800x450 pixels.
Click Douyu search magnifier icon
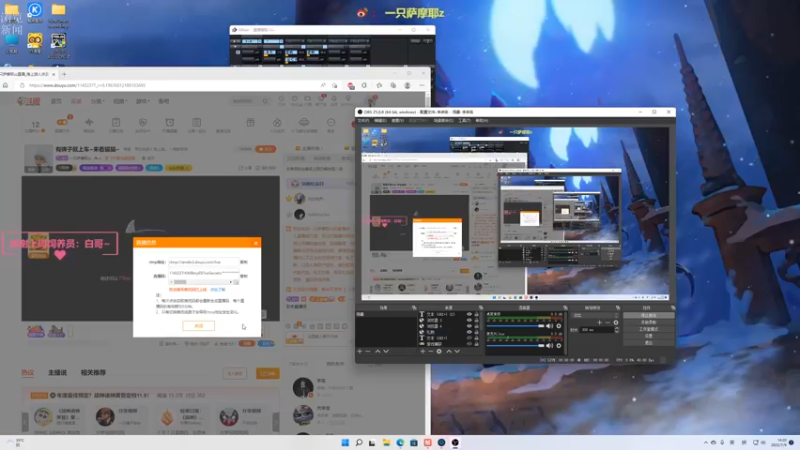[265, 101]
